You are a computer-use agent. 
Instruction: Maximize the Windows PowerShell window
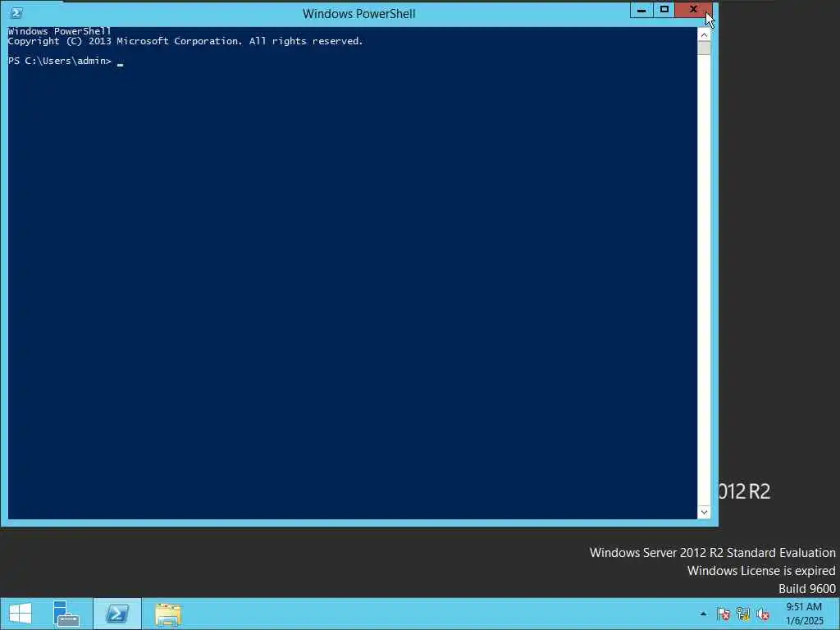(x=664, y=10)
